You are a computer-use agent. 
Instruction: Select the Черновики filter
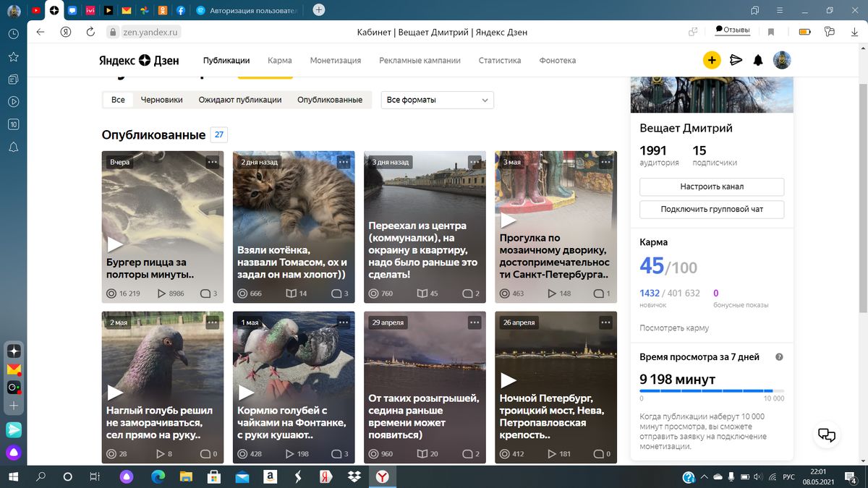coord(162,100)
